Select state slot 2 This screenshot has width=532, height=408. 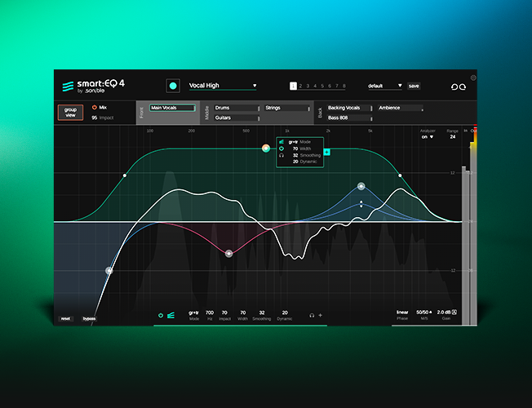(300, 86)
